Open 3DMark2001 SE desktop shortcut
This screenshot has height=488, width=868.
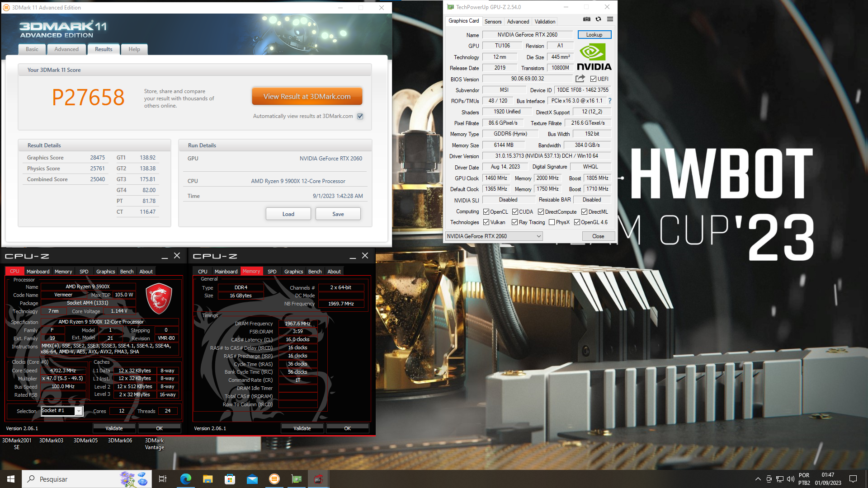click(17, 444)
